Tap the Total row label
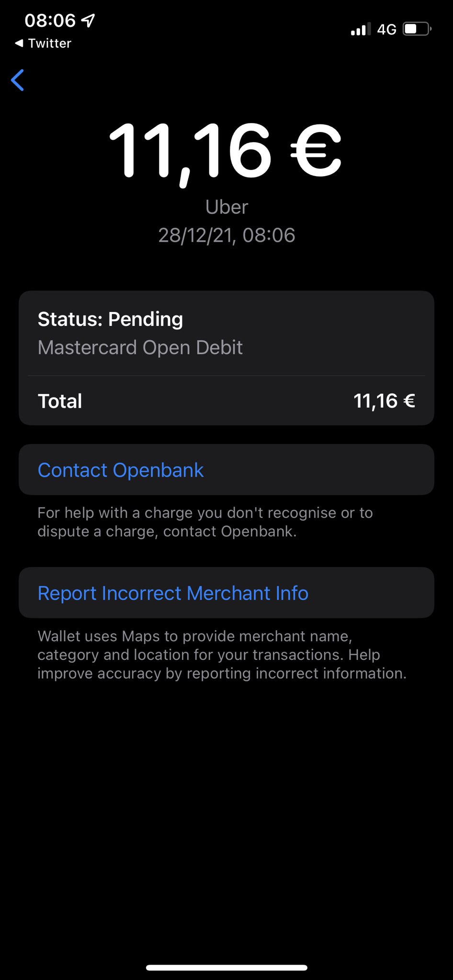The height and width of the screenshot is (980, 453). click(x=60, y=401)
